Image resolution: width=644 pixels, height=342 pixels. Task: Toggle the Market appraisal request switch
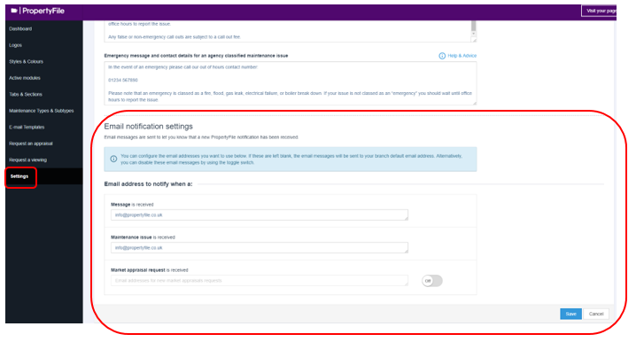pos(432,281)
